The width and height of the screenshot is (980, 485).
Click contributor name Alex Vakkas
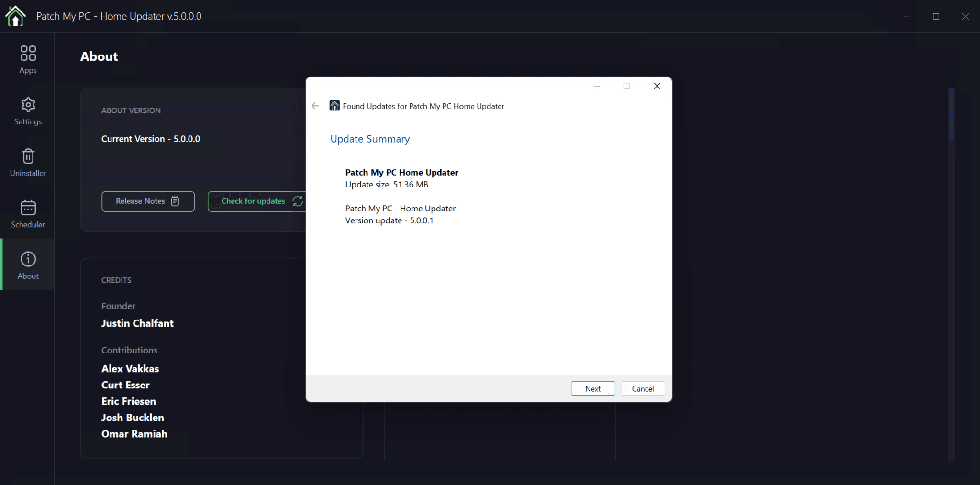pyautogui.click(x=130, y=368)
